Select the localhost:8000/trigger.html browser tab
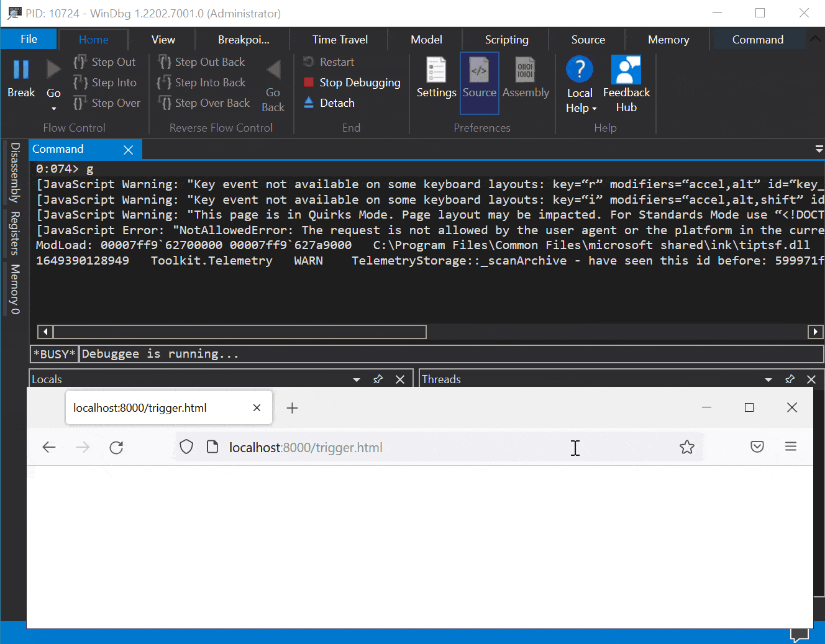This screenshot has height=644, width=825. (x=168, y=408)
